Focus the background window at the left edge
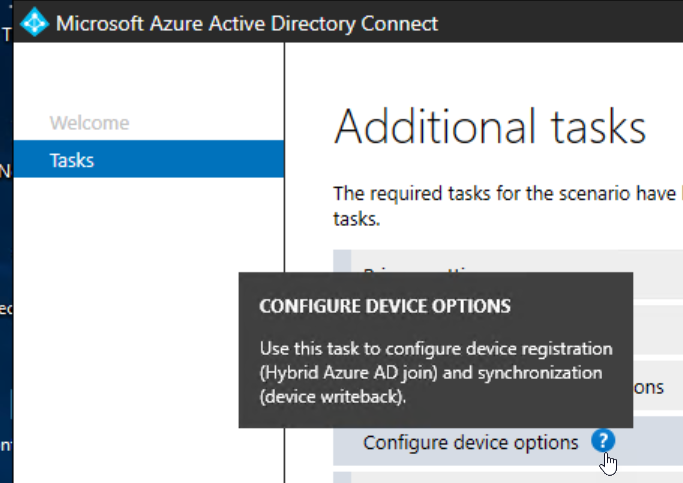The image size is (683, 483). point(6,250)
